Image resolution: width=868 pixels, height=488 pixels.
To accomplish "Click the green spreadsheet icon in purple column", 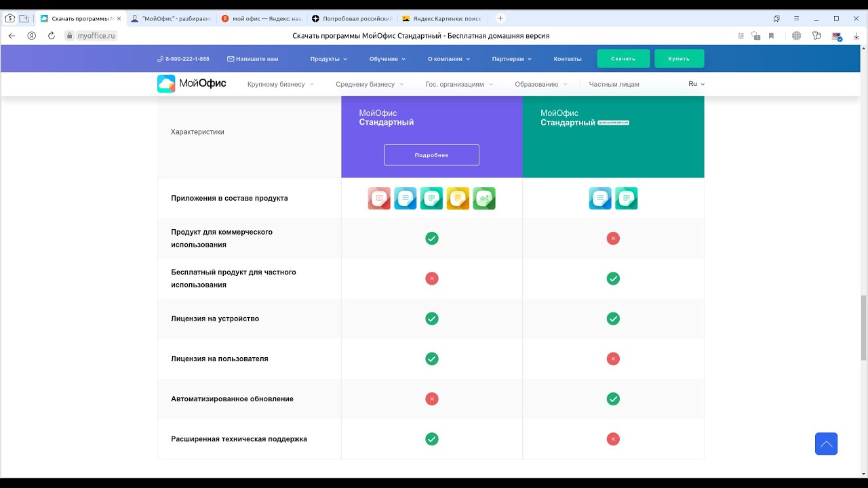I will (x=431, y=198).
